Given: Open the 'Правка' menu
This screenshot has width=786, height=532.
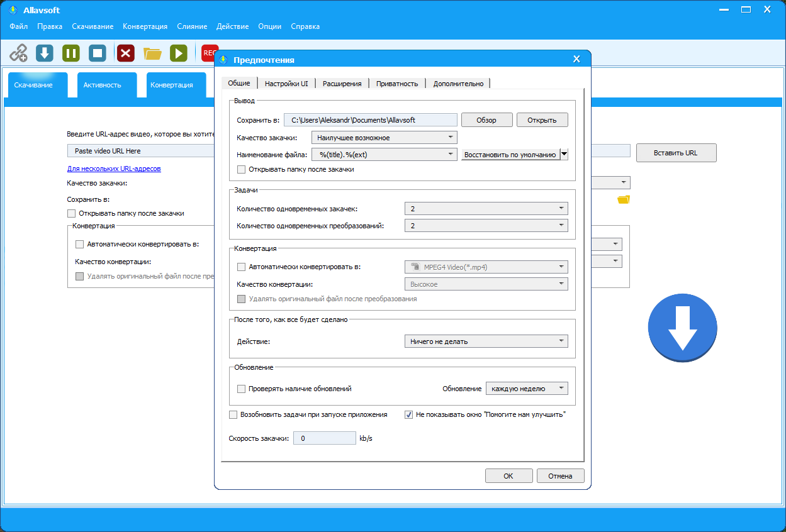Looking at the screenshot, I should point(50,26).
